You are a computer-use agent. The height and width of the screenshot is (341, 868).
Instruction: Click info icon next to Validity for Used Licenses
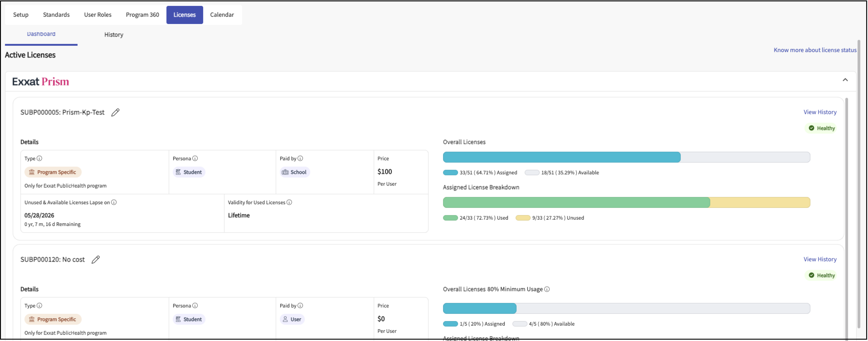[x=289, y=202]
